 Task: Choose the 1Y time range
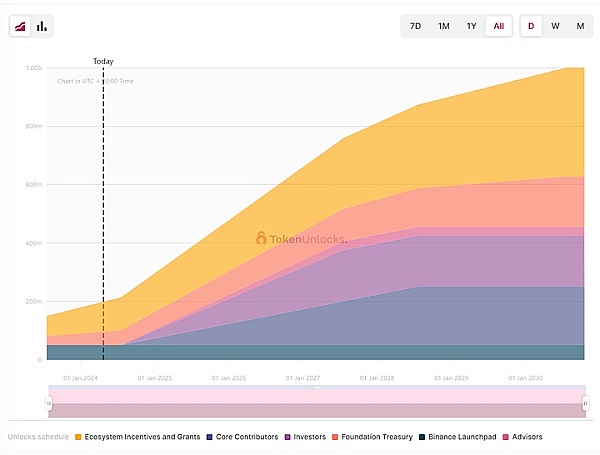(471, 26)
